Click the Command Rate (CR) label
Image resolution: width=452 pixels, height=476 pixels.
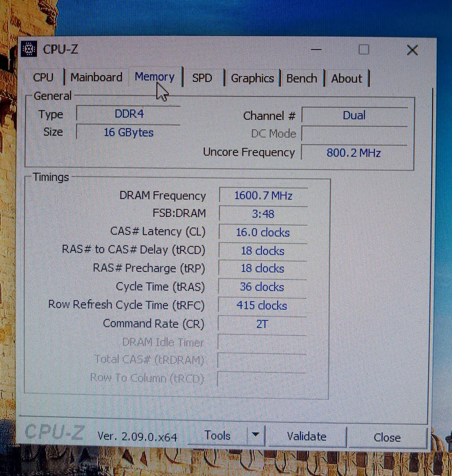[153, 324]
